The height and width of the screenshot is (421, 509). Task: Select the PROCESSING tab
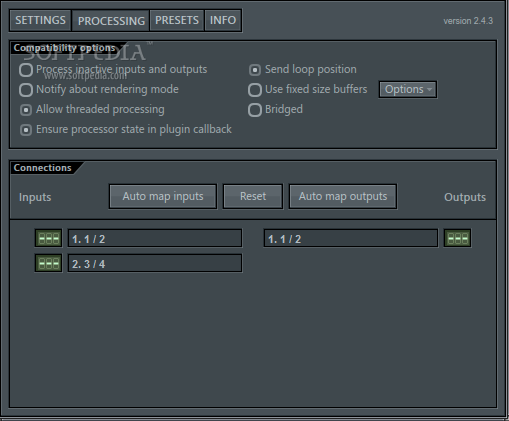[x=111, y=21]
